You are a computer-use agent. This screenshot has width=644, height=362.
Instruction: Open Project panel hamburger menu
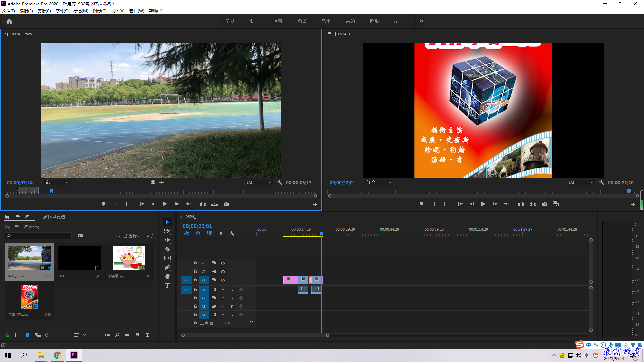[x=34, y=217]
